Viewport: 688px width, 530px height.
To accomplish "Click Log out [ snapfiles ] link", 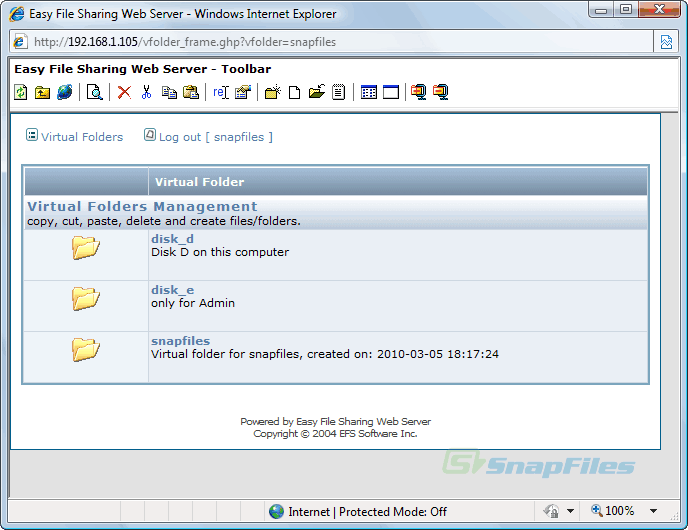I will coord(216,137).
